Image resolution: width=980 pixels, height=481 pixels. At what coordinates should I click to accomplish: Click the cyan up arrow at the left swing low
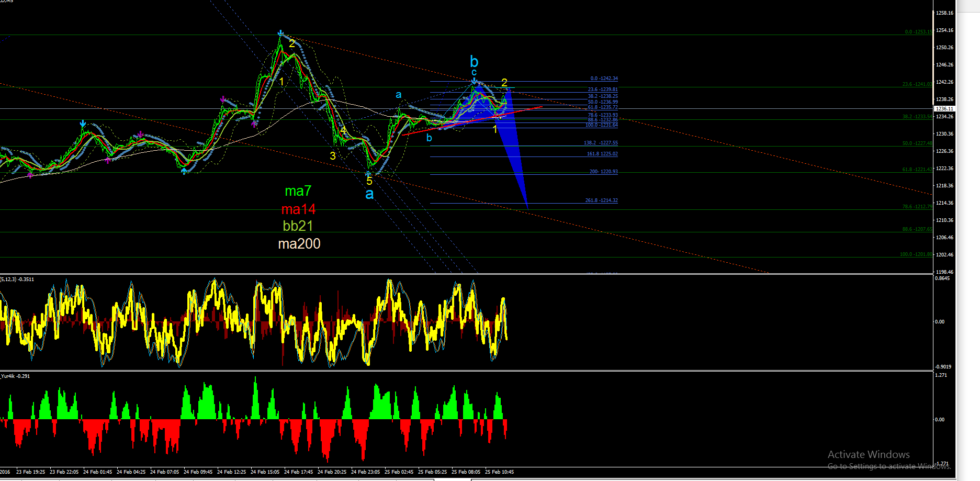(x=184, y=171)
